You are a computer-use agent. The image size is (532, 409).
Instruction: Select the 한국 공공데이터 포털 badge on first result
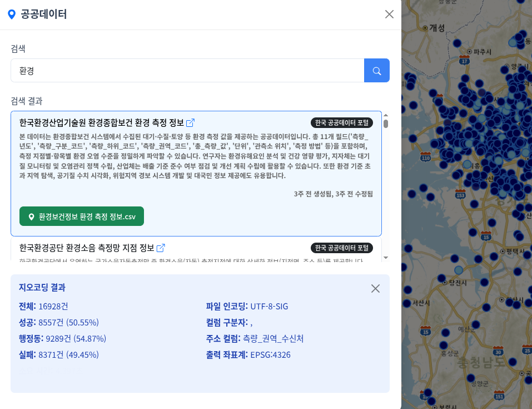341,123
